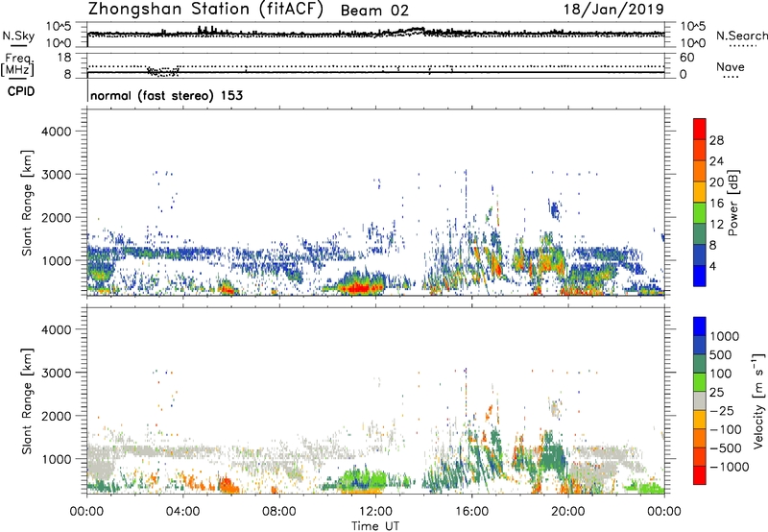This screenshot has width=768, height=532.
Task: Click the '4000' tick on power panel axis
Action: tap(56, 132)
